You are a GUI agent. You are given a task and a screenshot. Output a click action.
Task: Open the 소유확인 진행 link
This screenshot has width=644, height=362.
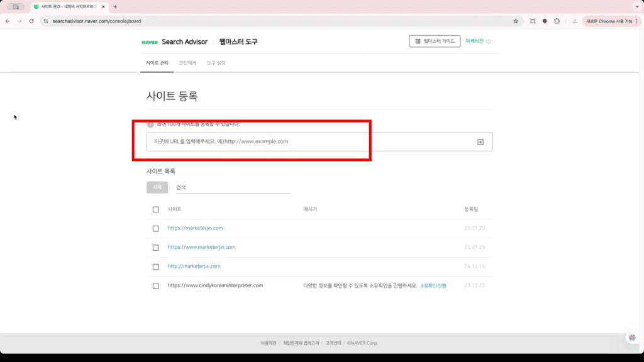coord(433,285)
